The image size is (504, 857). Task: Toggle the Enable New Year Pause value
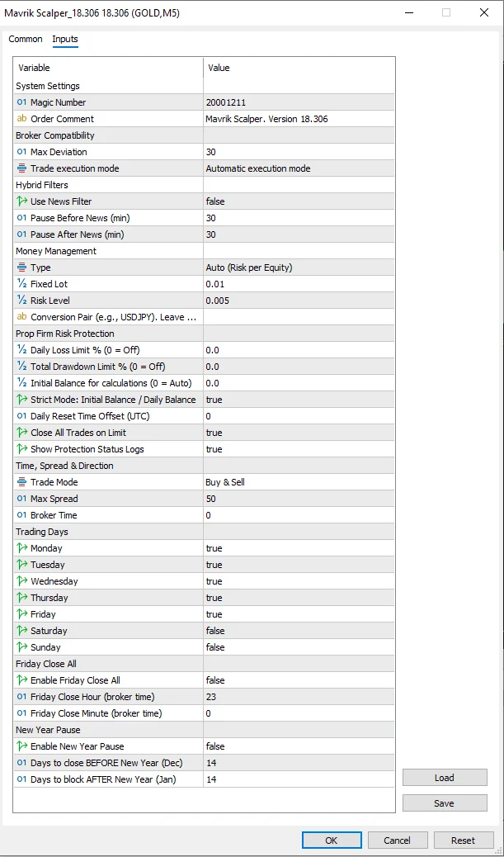point(299,746)
